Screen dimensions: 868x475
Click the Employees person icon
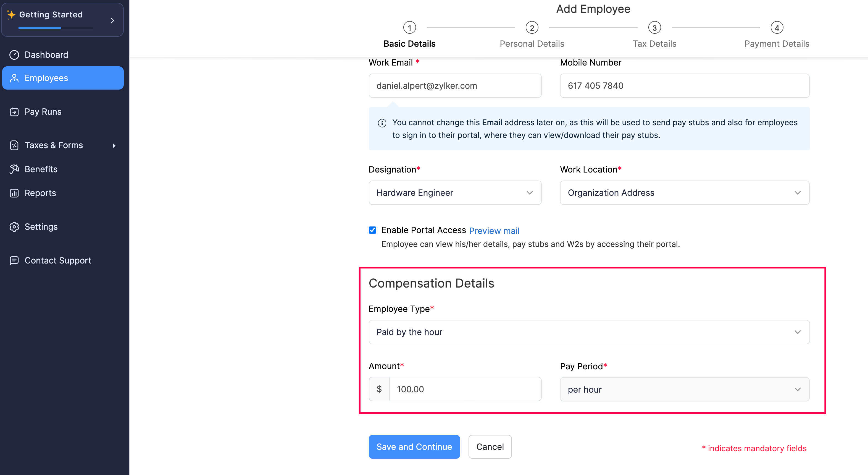click(x=14, y=78)
